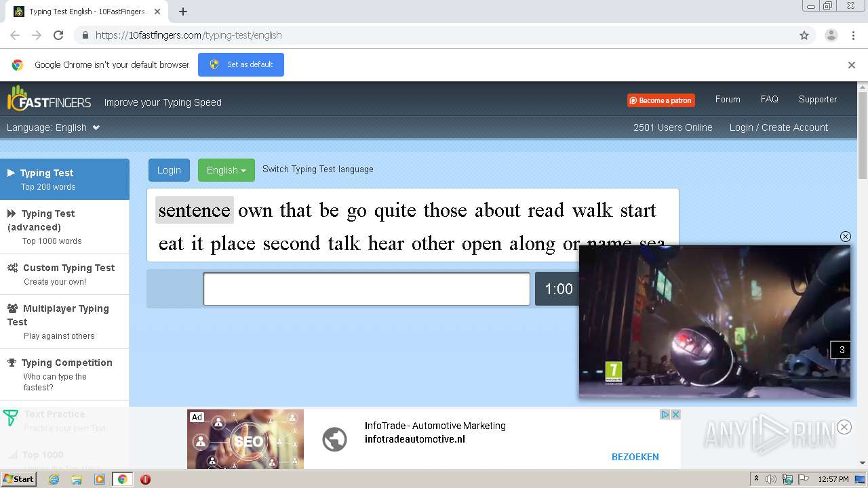
Task: Close the Typing Test English tab
Action: pyautogui.click(x=158, y=12)
